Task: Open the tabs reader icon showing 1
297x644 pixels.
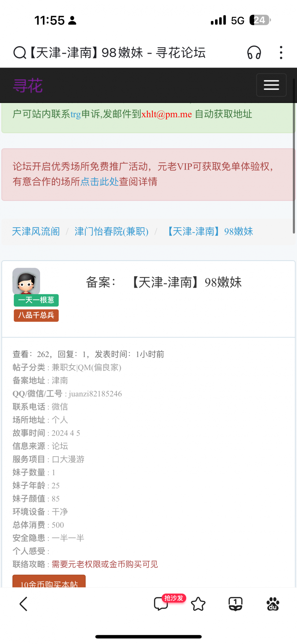Action: tap(235, 604)
